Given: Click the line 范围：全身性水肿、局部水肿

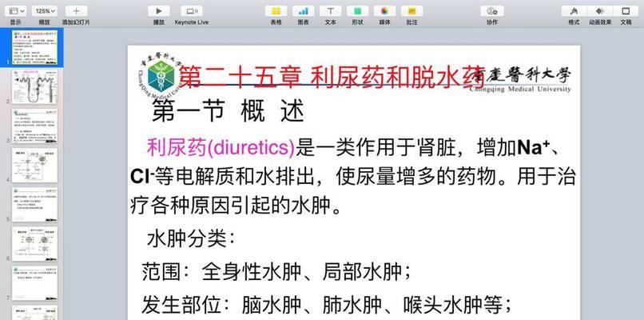Looking at the screenshot, I should (276, 272).
